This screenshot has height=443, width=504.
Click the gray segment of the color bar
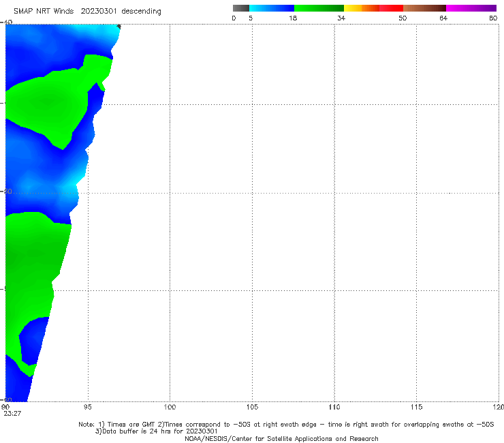pyautogui.click(x=241, y=8)
